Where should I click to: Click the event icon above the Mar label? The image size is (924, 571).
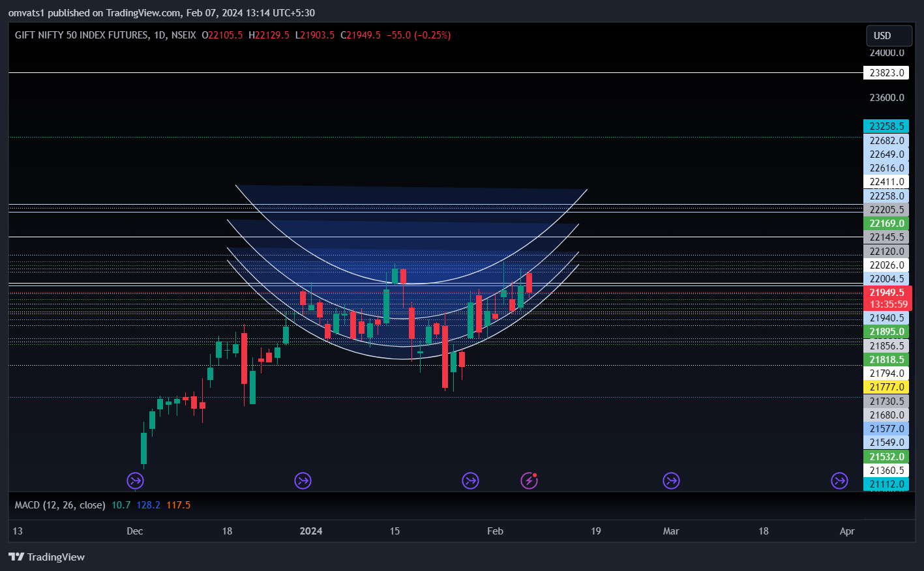[x=671, y=481]
